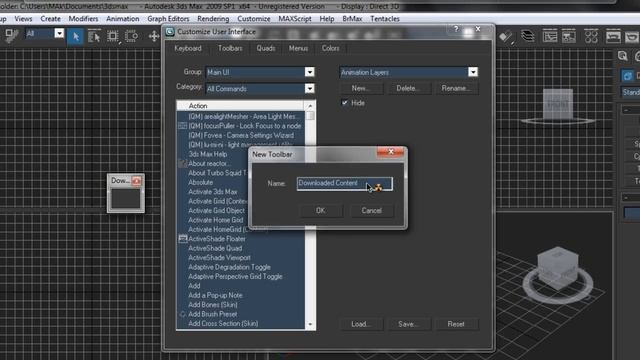Viewport: 640px width, 360px height.
Task: Click the Geometry button in command panel
Action: coord(628,76)
